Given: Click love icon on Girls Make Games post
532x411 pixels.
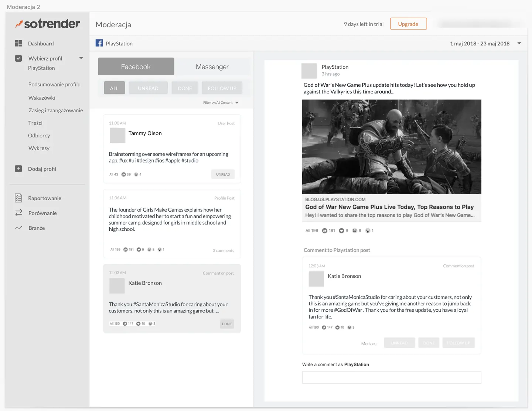Looking at the screenshot, I should (x=139, y=249).
